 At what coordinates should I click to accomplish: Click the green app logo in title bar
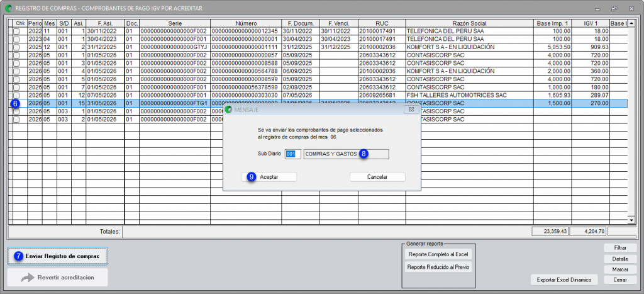click(8, 8)
